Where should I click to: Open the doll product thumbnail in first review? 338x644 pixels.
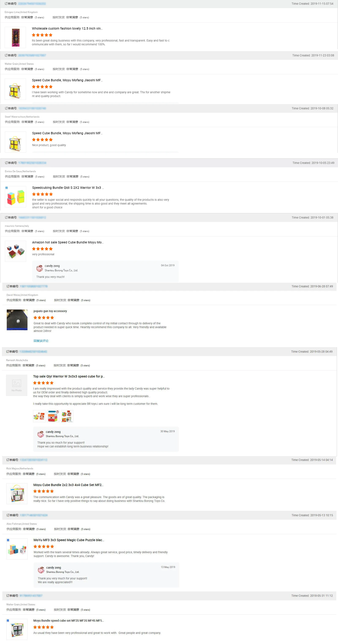15,37
